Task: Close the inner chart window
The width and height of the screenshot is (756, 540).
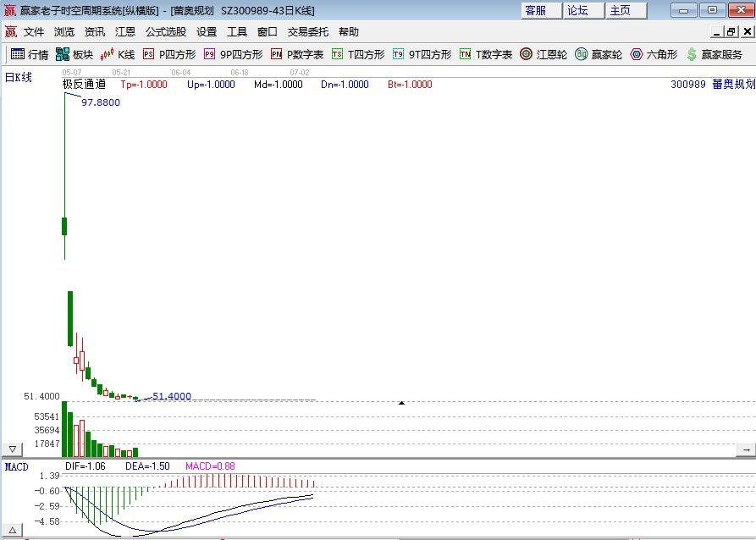Action: (x=748, y=32)
